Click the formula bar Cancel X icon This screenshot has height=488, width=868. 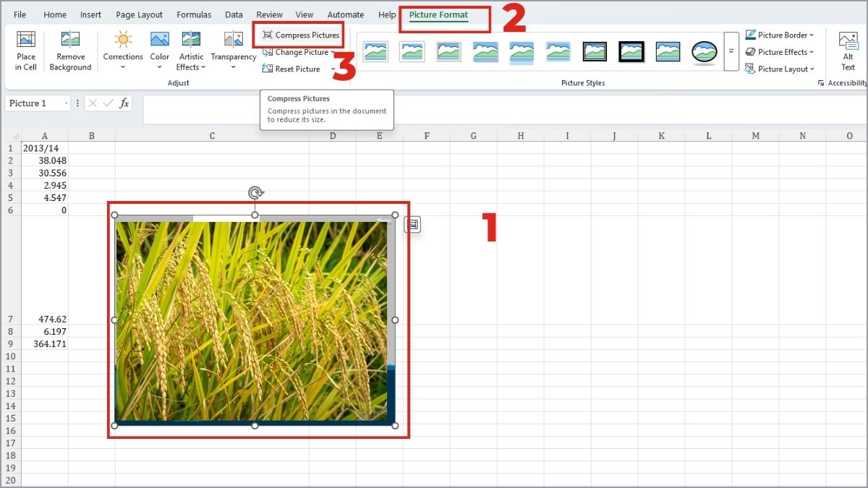point(93,103)
